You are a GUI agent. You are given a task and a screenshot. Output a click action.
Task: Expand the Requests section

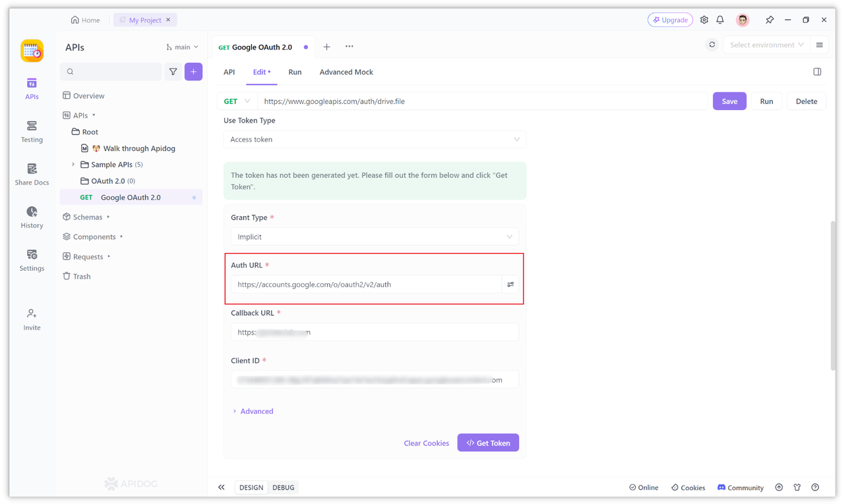click(109, 256)
